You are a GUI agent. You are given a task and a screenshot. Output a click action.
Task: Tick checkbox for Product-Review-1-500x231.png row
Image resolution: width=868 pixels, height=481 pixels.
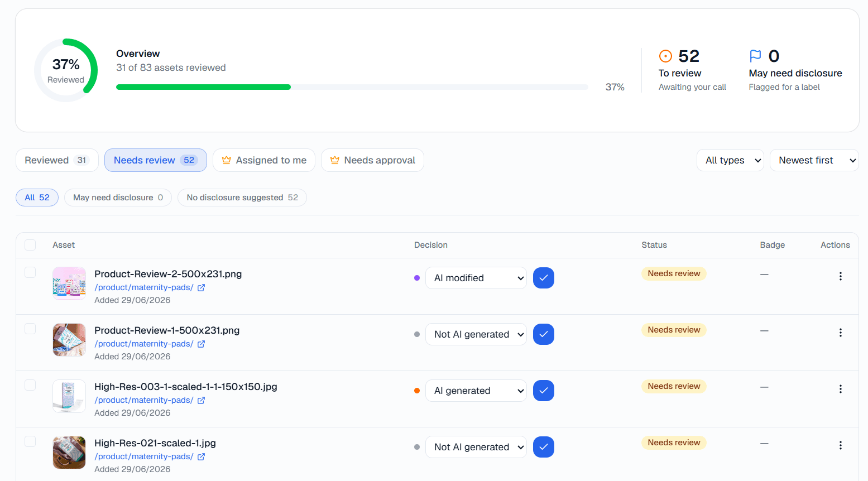point(30,329)
